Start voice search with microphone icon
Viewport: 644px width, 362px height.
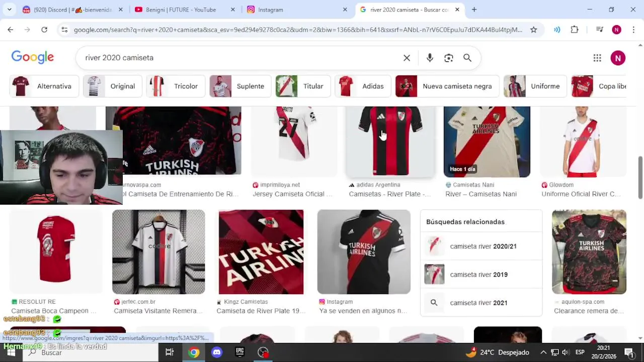430,58
